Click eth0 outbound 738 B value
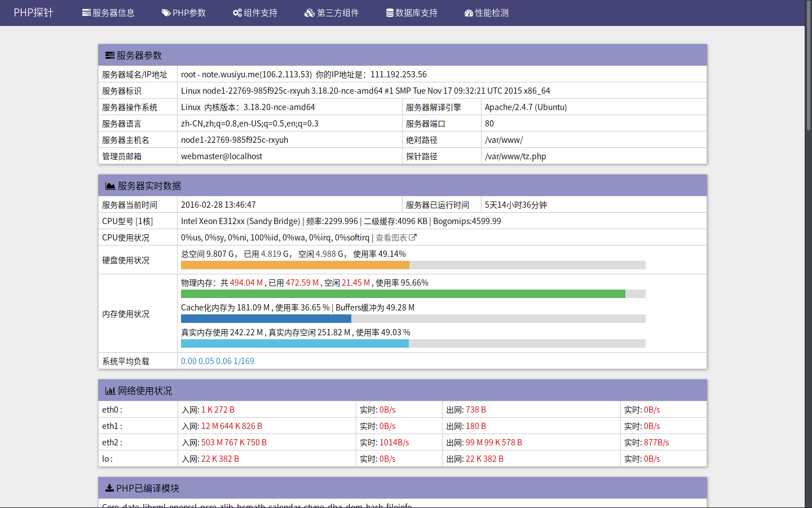The image size is (812, 508). (x=476, y=410)
